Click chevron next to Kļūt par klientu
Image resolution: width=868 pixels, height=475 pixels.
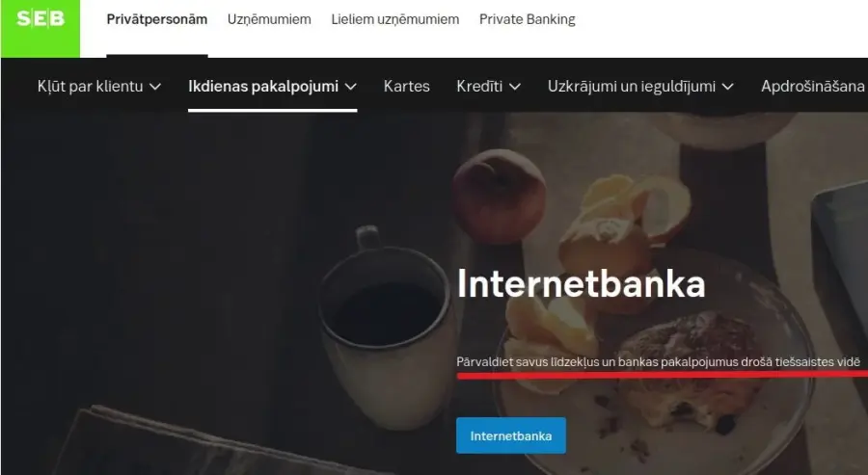(x=155, y=87)
